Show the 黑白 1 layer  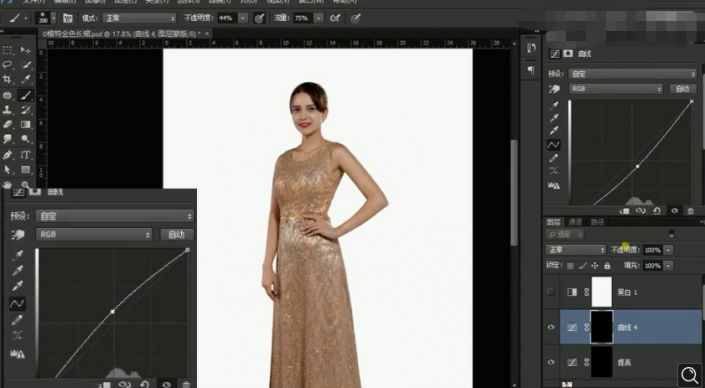pos(551,292)
